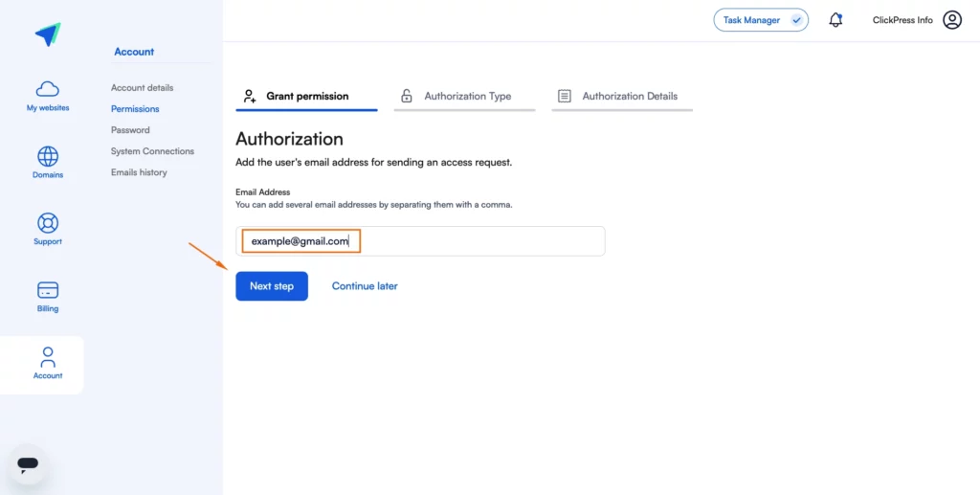Image resolution: width=980 pixels, height=495 pixels.
Task: Open Account details in sidebar
Action: click(x=142, y=87)
